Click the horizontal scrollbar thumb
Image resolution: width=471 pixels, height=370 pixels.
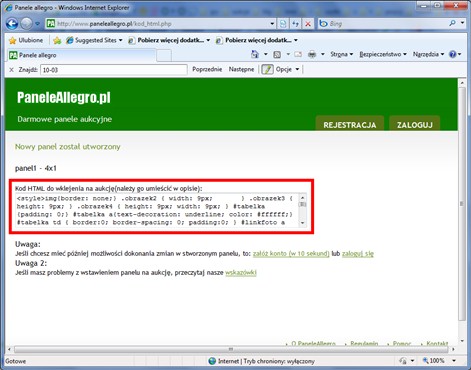tap(231, 349)
